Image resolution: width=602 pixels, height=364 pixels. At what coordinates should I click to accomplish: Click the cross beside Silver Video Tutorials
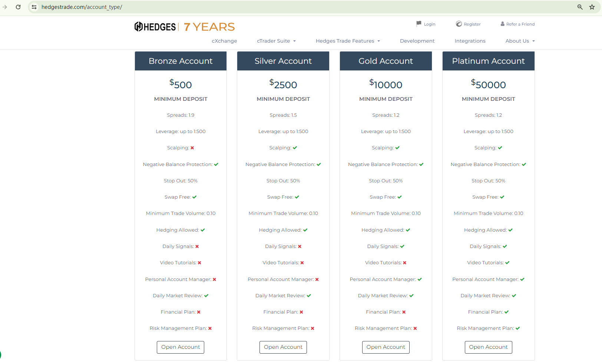302,263
